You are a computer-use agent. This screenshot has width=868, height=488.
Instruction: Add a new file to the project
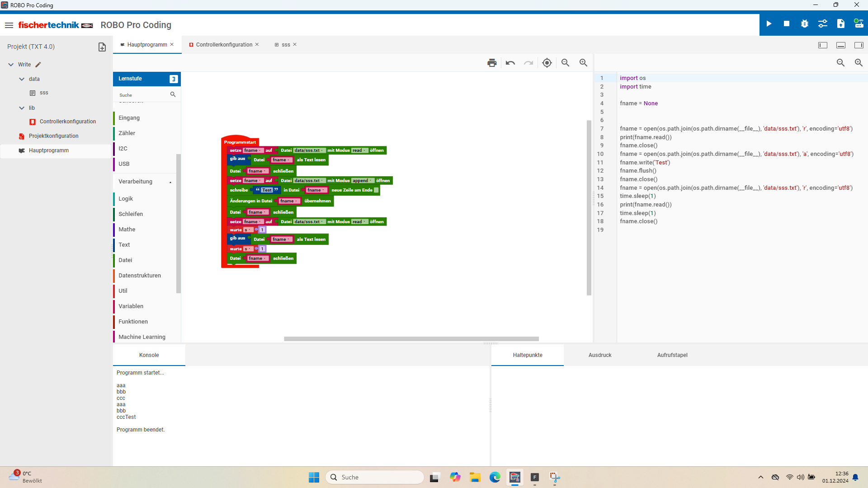102,47
